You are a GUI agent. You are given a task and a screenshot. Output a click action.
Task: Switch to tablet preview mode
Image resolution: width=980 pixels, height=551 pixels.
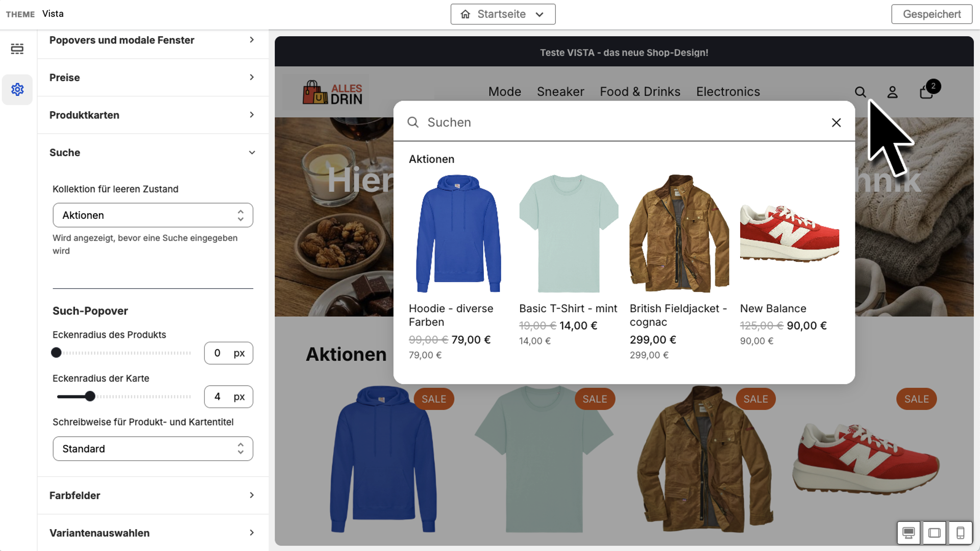[x=935, y=533]
